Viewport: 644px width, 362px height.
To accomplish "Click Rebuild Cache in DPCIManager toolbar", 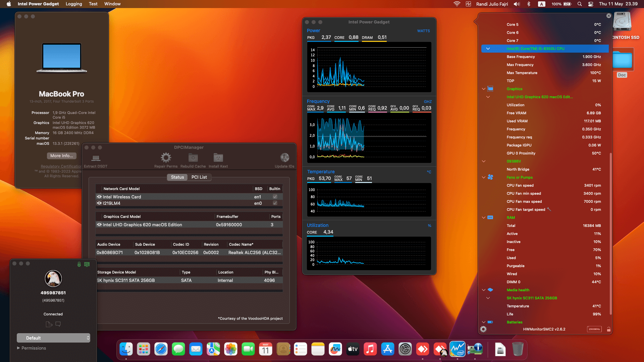I will (193, 160).
